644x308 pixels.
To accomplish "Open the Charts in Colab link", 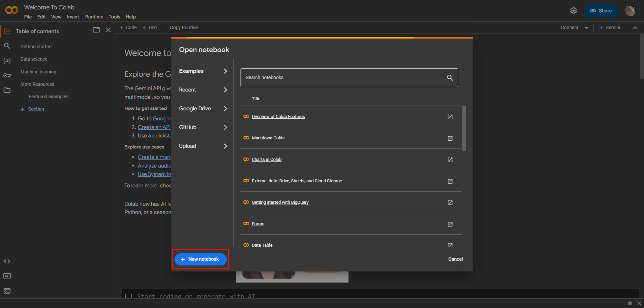I will pos(267,160).
